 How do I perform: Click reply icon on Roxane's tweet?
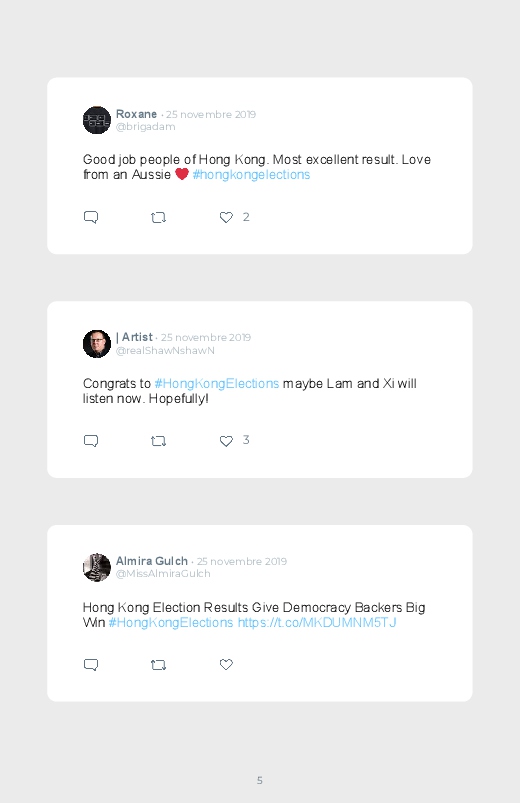91,217
